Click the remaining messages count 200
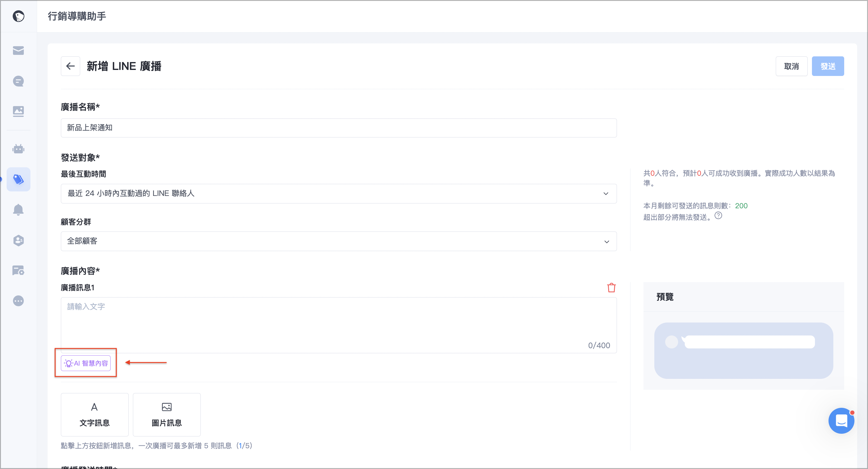This screenshot has height=469, width=868. point(741,206)
